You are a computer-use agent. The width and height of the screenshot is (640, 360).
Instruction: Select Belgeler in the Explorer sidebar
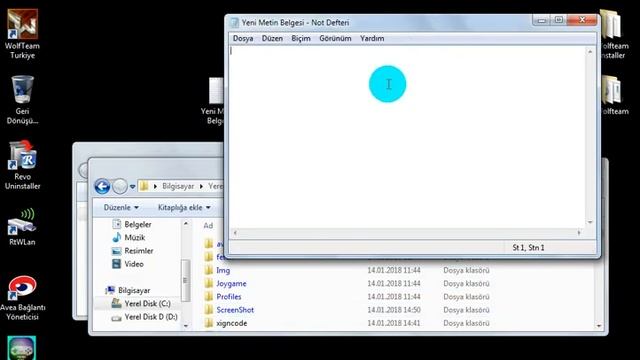138,224
